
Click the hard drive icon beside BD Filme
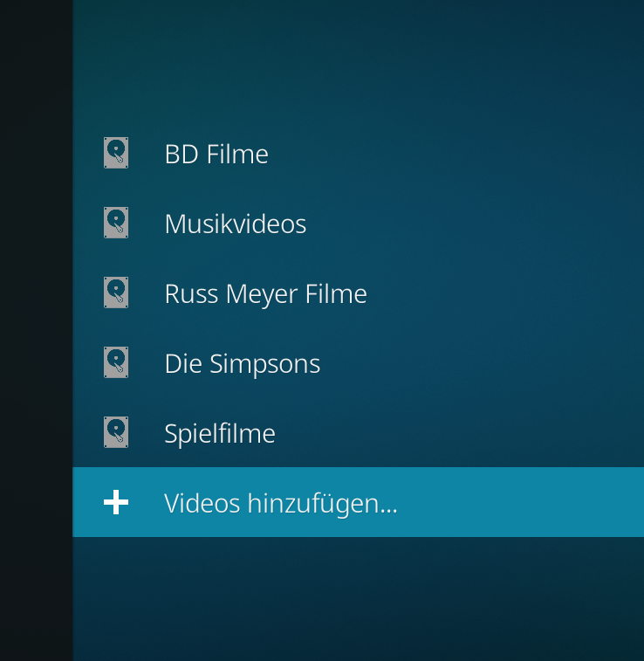pos(116,153)
